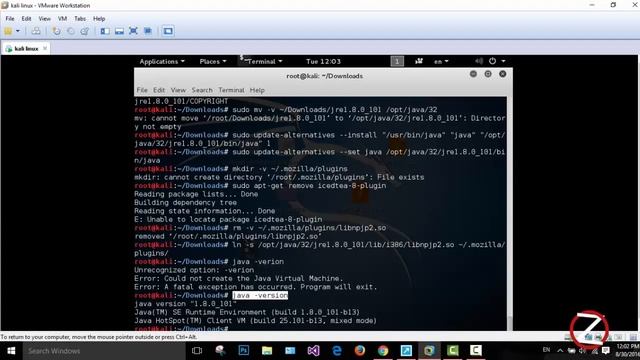Click 'Reading package lists... Done' line
This screenshot has height=360, width=640.
pyautogui.click(x=196, y=194)
